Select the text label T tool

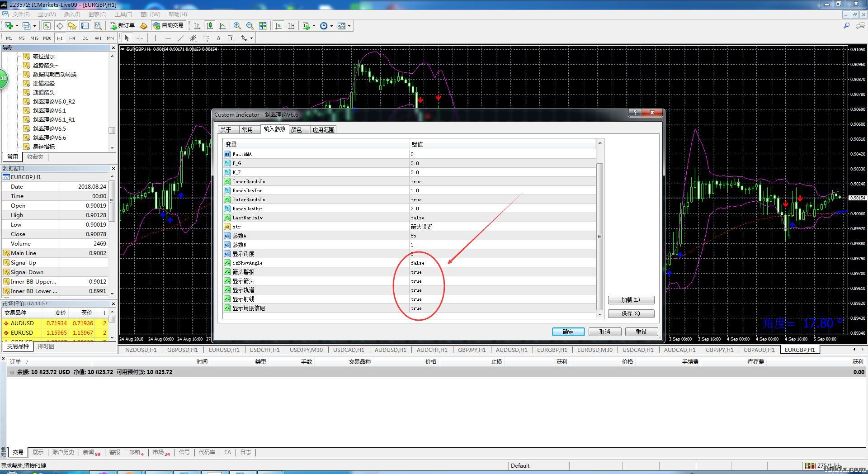click(231, 38)
